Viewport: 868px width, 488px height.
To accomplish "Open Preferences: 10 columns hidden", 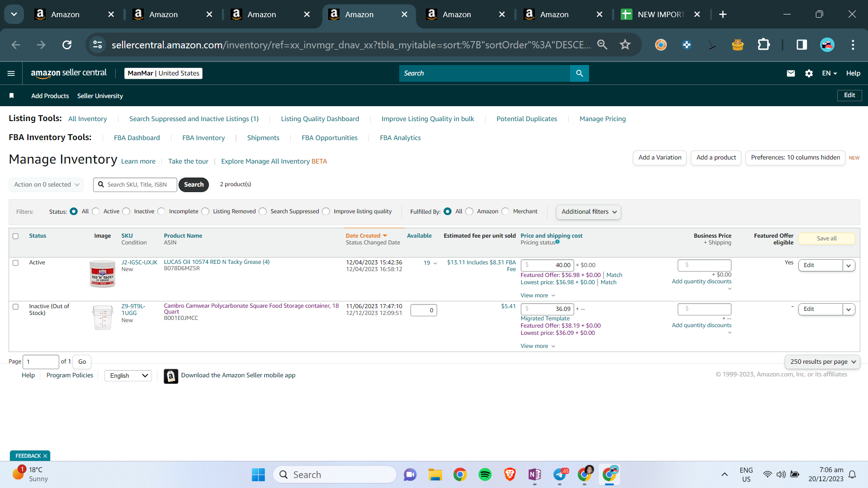I will click(795, 158).
